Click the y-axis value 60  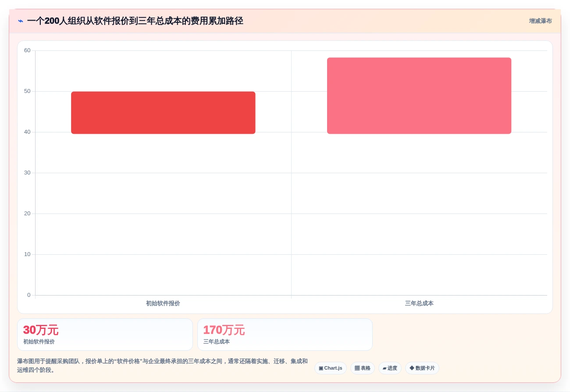27,50
